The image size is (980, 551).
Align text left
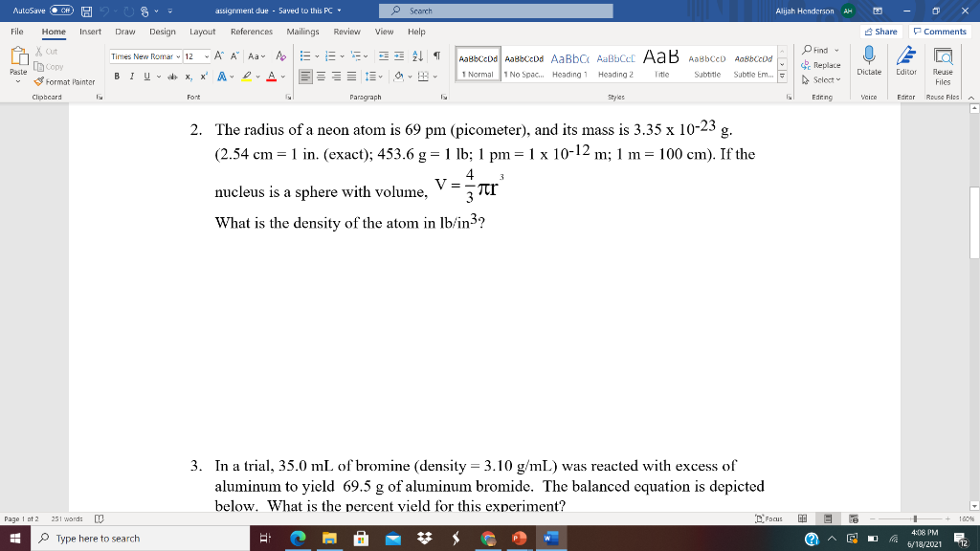click(x=305, y=77)
